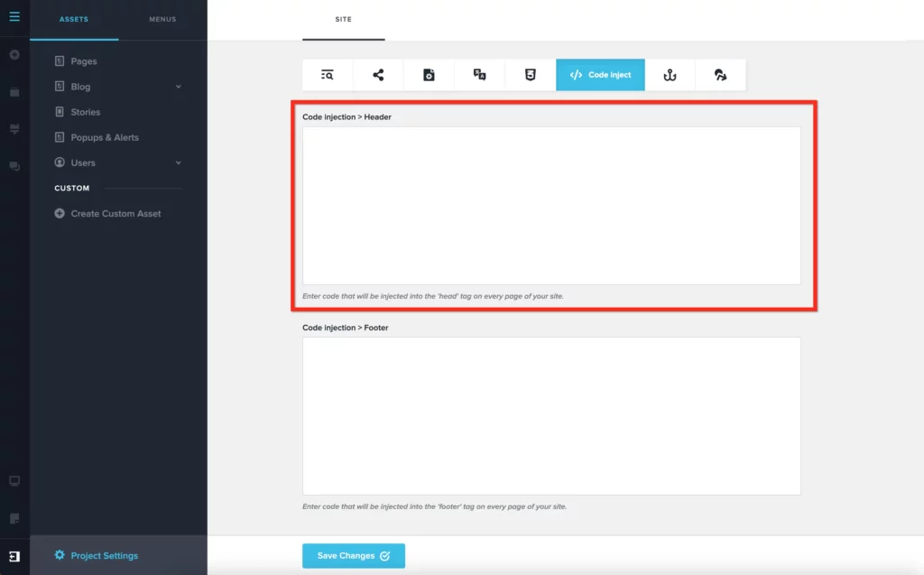924x575 pixels.
Task: Select the HTML5 settings icon
Action: tap(531, 75)
